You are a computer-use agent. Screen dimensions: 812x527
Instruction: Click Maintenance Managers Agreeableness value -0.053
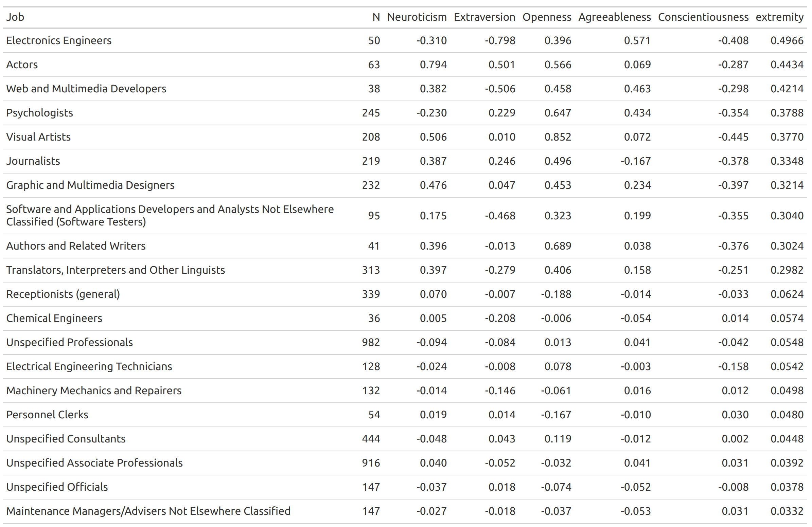[636, 511]
